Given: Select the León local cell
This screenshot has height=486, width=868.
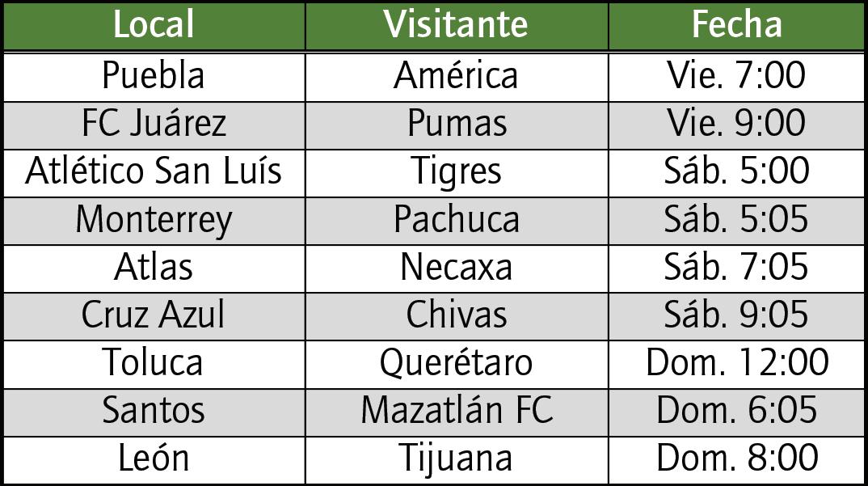Looking at the screenshot, I should [x=154, y=460].
